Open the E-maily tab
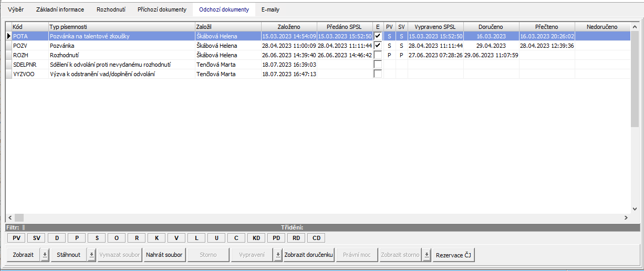Image resolution: width=644 pixels, height=271 pixels. pos(271,9)
